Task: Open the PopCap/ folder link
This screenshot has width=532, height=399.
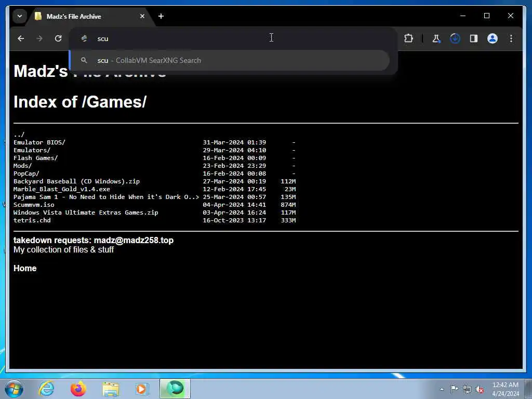Action: [x=26, y=174]
